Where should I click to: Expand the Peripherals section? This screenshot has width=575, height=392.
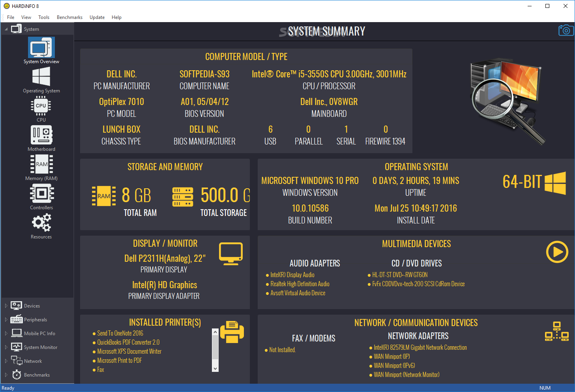[x=6, y=319]
